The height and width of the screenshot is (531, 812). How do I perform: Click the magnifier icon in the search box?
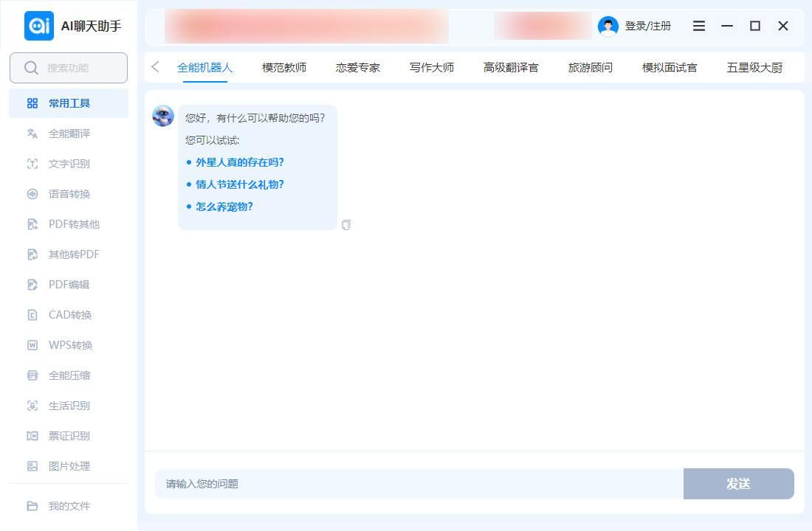31,68
